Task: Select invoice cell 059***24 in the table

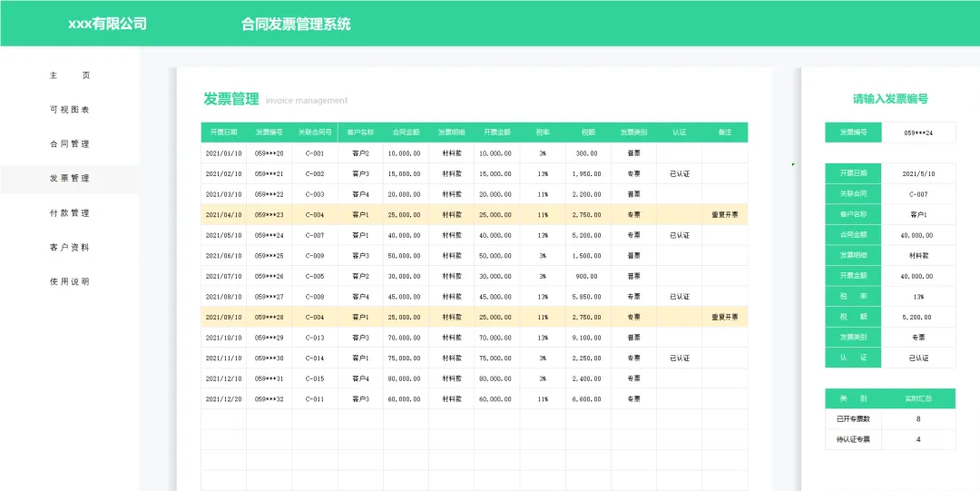Action: (x=269, y=236)
